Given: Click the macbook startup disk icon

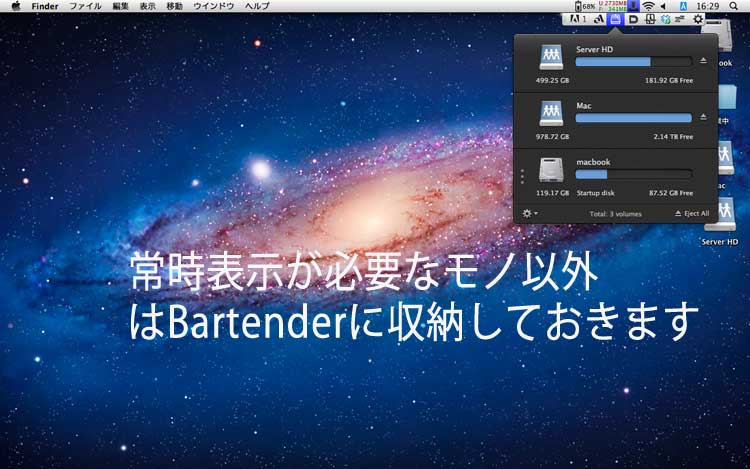Looking at the screenshot, I should point(551,169).
